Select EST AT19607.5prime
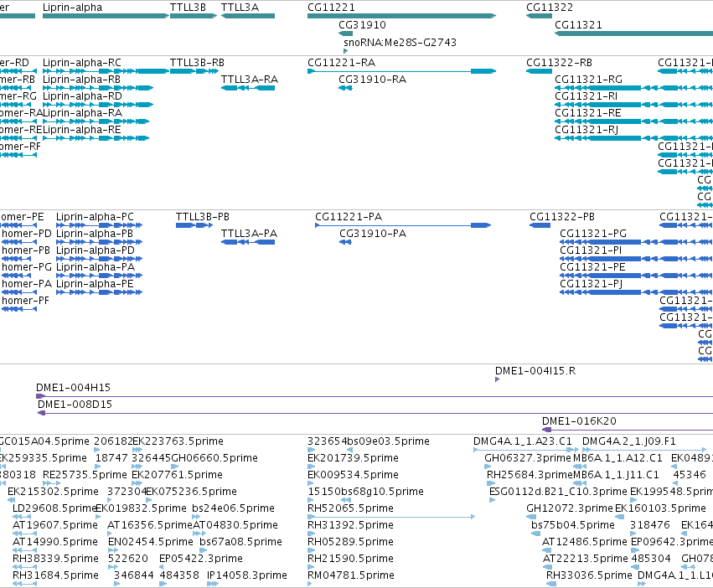This screenshot has width=713, height=588. [55, 525]
